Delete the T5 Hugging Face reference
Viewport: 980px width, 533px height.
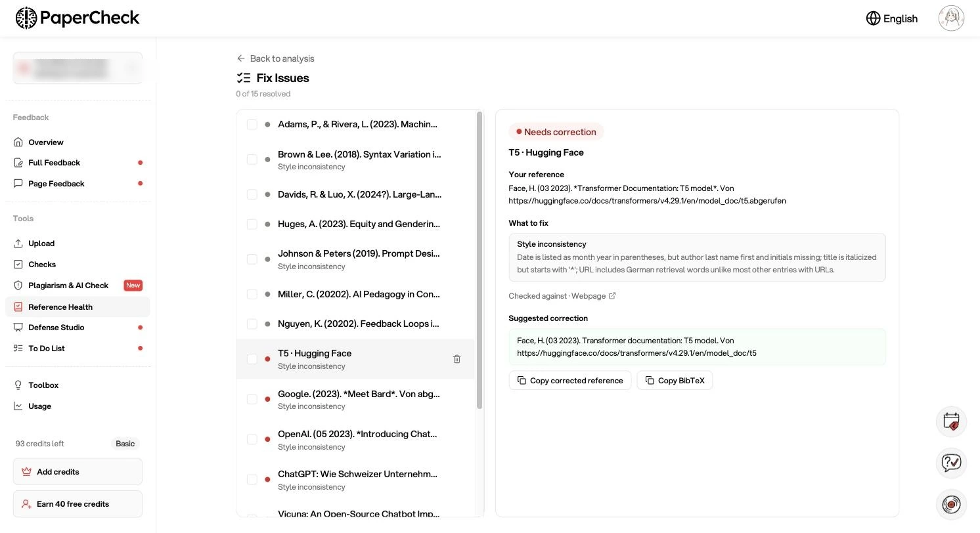[x=457, y=359]
